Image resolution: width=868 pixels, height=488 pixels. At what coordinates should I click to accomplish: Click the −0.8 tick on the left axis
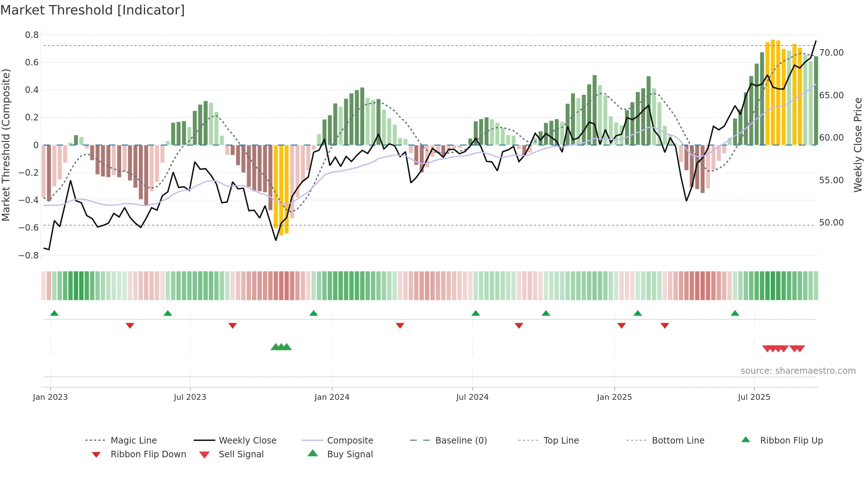(x=29, y=255)
